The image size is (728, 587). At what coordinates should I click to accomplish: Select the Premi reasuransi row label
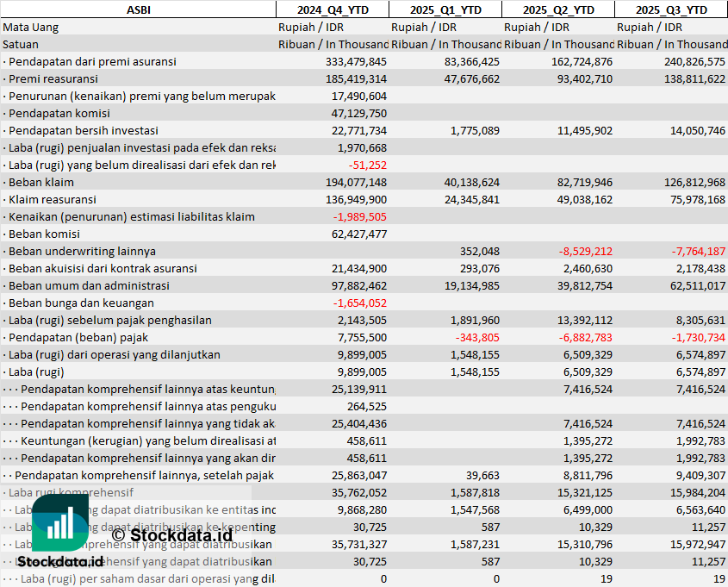coord(53,78)
